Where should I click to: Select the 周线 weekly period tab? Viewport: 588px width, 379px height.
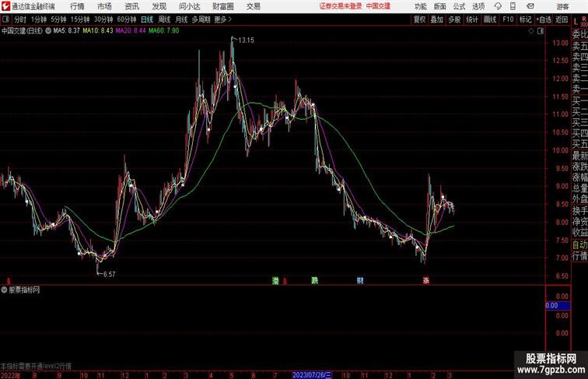(164, 19)
